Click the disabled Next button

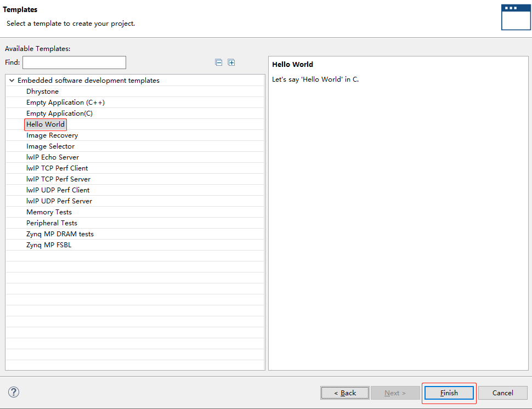pos(395,393)
